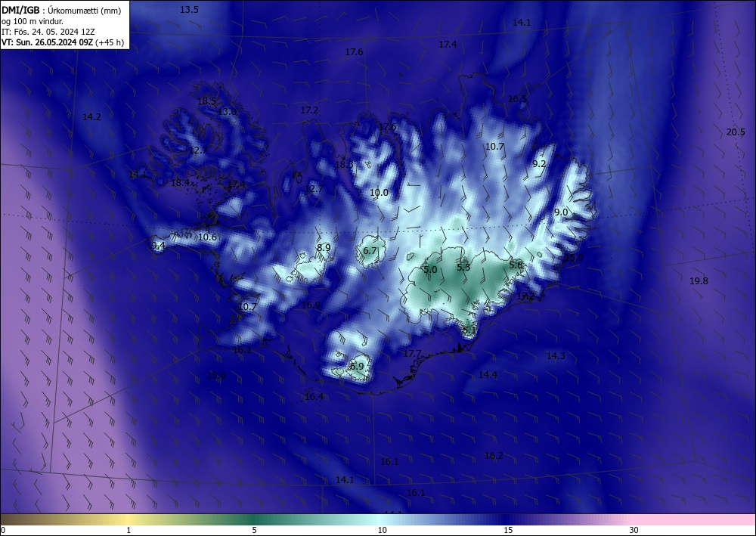Image resolution: width=756 pixels, height=536 pixels.
Task: Click the 6.9 value label
Action: pyautogui.click(x=357, y=367)
